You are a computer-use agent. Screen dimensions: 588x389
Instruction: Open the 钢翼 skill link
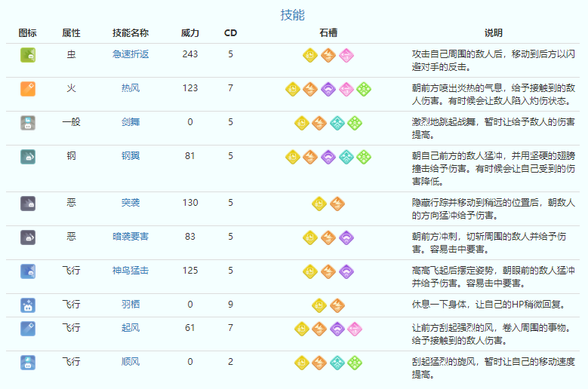[x=131, y=156]
